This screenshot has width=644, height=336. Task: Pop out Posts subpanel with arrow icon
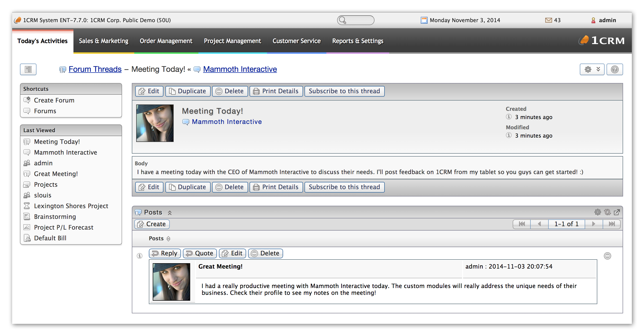pos(617,212)
